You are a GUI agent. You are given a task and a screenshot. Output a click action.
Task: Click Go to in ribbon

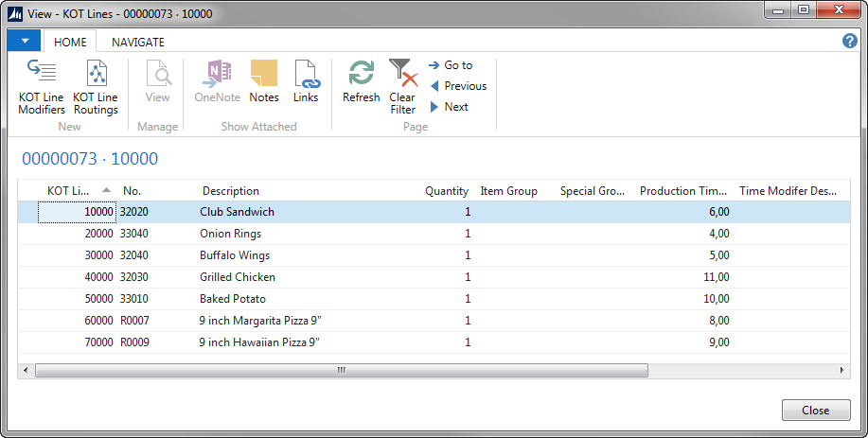(451, 65)
